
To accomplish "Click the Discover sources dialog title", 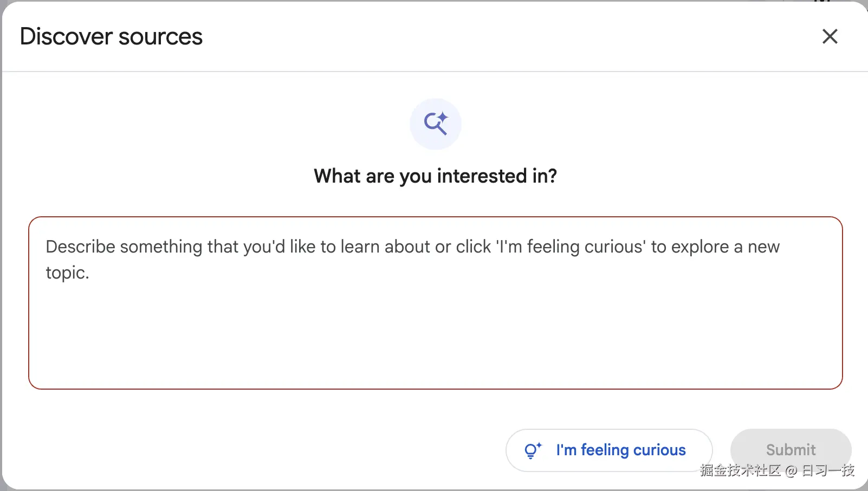I will (x=111, y=37).
